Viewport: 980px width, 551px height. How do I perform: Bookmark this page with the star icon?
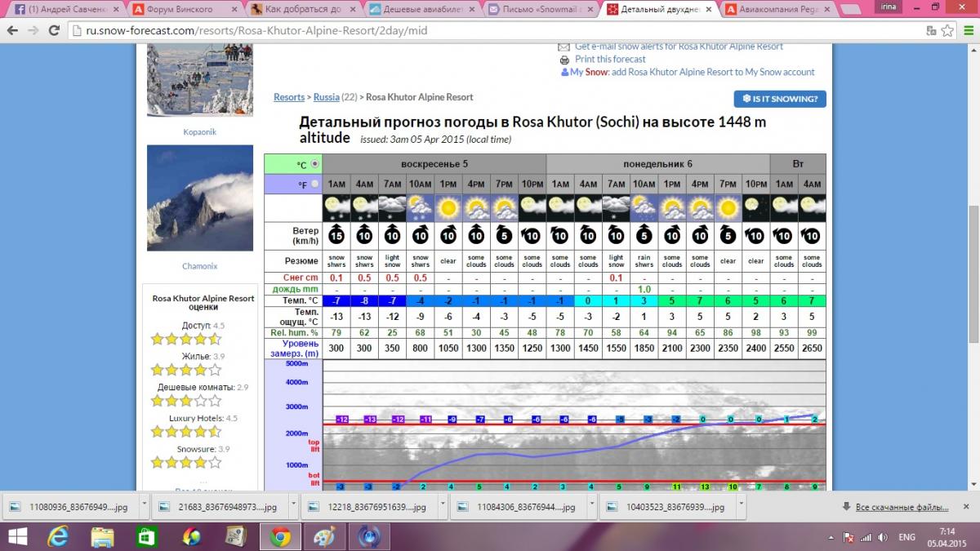coord(947,30)
